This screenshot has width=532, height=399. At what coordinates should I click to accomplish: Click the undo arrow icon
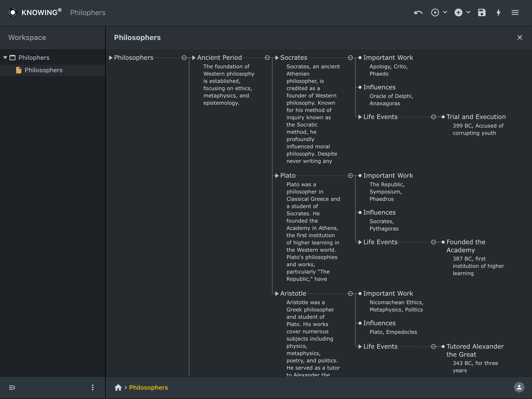pos(418,12)
